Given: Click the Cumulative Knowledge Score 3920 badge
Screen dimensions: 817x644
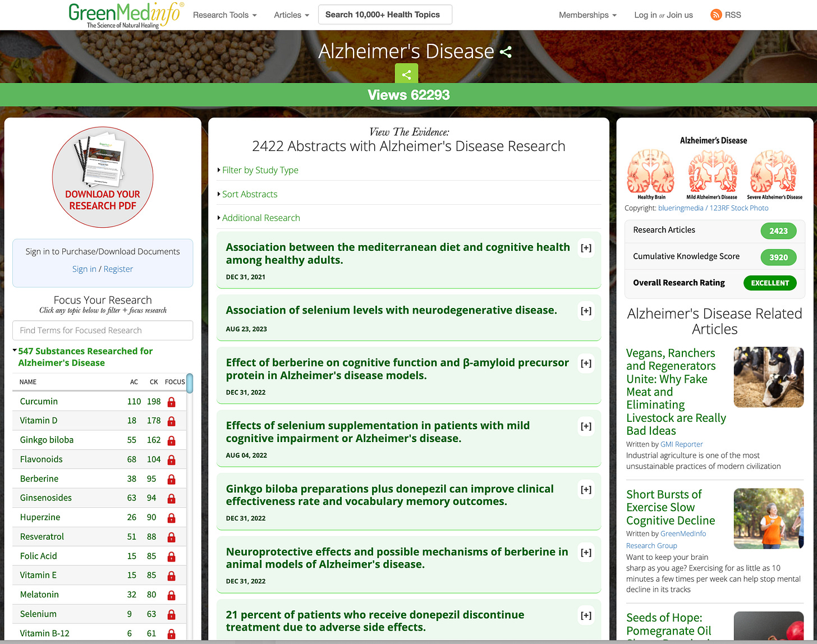Looking at the screenshot, I should tap(778, 257).
